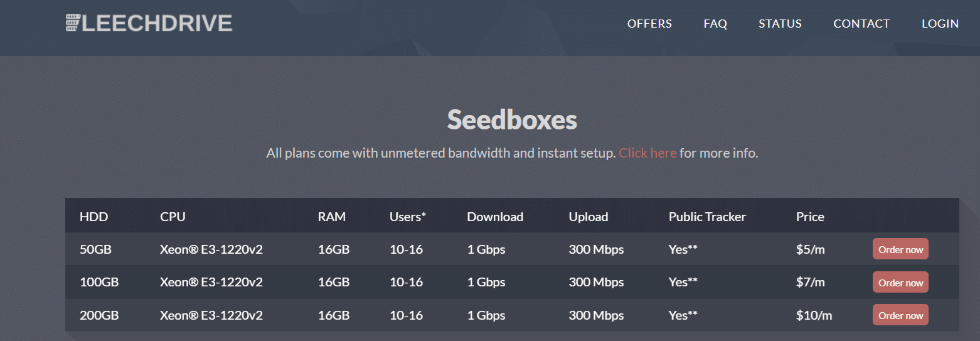Click the Yes** cell in the 100GB row
Image resolution: width=980 pixels, height=341 pixels.
tap(683, 283)
